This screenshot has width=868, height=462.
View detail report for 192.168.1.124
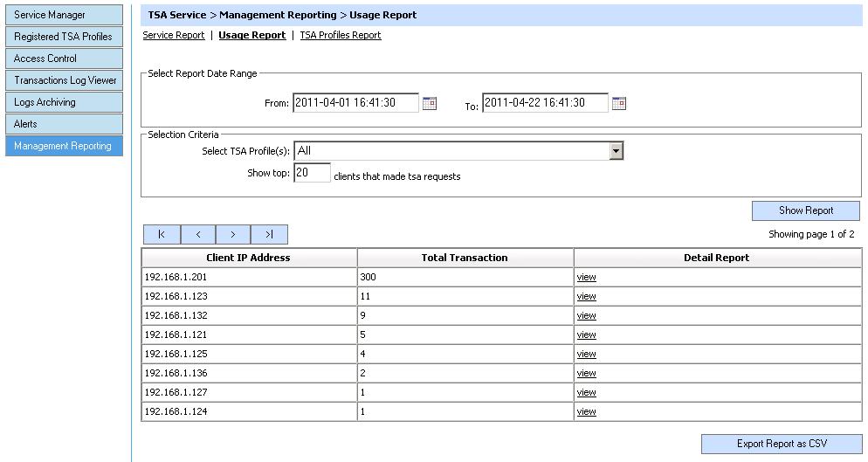(586, 411)
